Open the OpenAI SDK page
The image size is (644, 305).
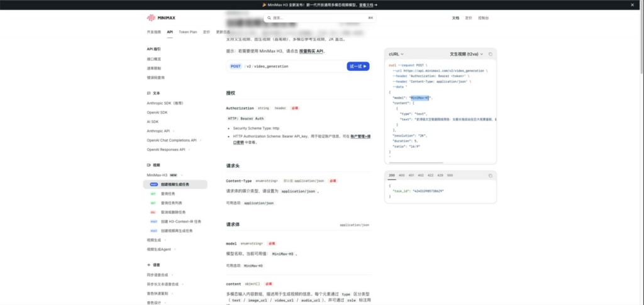[157, 113]
